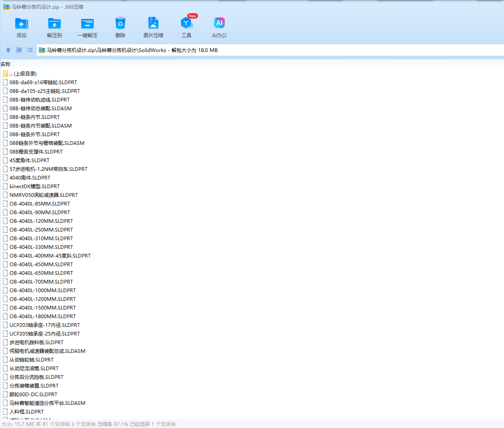Select file 08B链条外节与栅格装配.SLDASM
Viewport: 504px width, 428px height.
coord(47,143)
